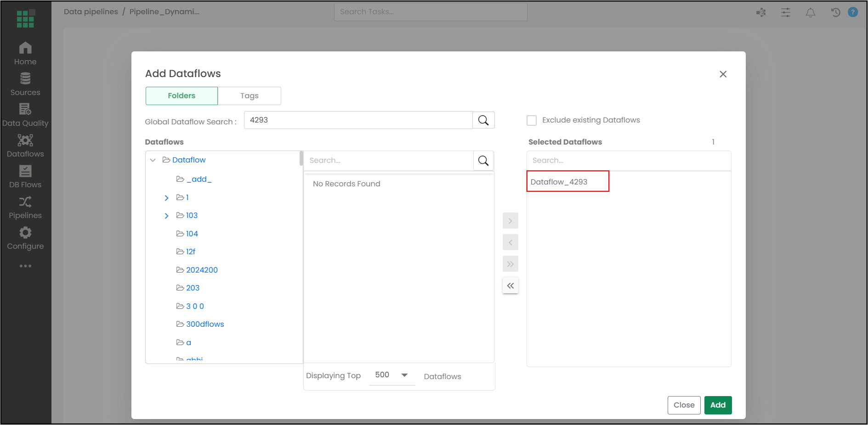Viewport: 868px width, 425px height.
Task: Open the Home sidebar icon
Action: [x=25, y=53]
